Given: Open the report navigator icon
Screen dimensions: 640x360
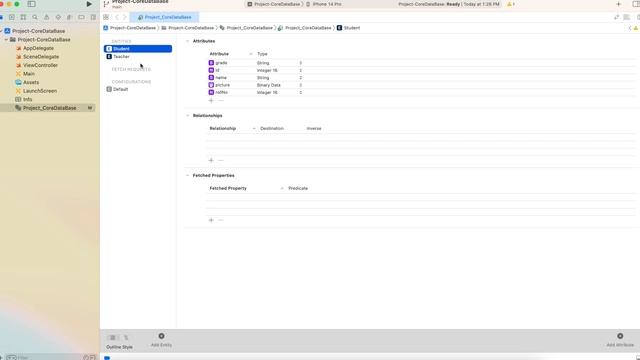Looking at the screenshot, I should pyautogui.click(x=93, y=17).
